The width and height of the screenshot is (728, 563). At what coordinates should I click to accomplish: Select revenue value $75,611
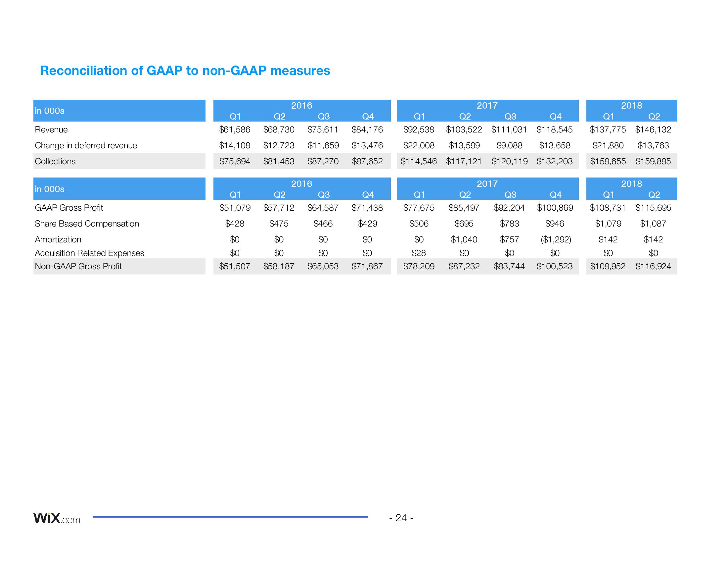tap(323, 129)
